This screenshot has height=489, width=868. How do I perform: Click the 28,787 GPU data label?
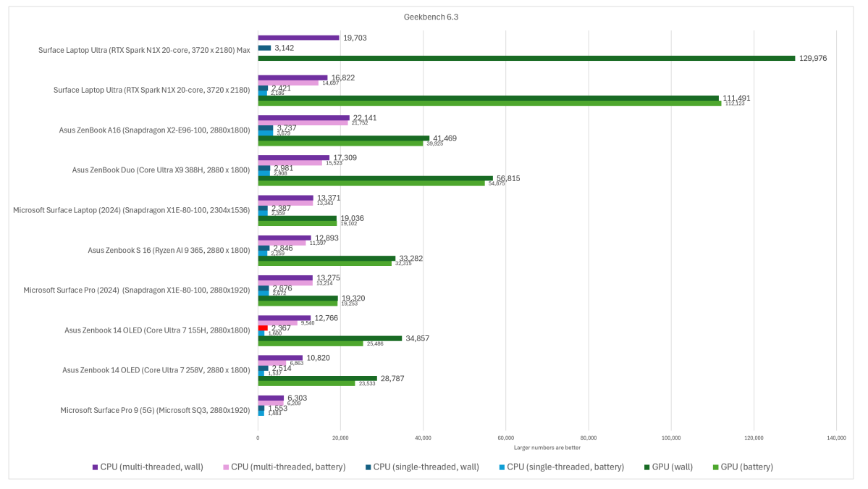click(392, 378)
